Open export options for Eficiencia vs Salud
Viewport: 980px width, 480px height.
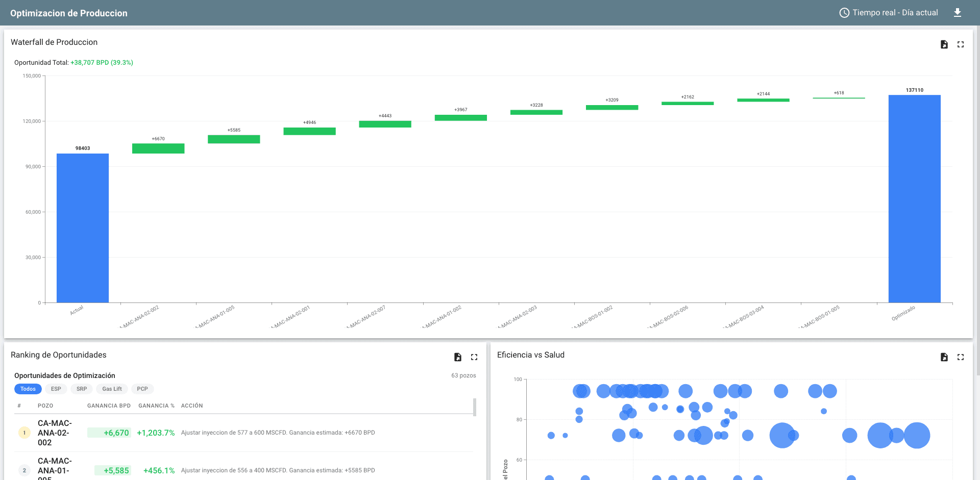point(944,357)
